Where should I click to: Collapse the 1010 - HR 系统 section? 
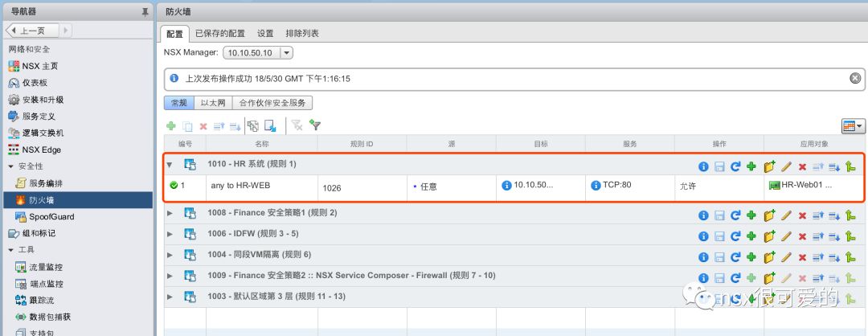[x=170, y=165]
